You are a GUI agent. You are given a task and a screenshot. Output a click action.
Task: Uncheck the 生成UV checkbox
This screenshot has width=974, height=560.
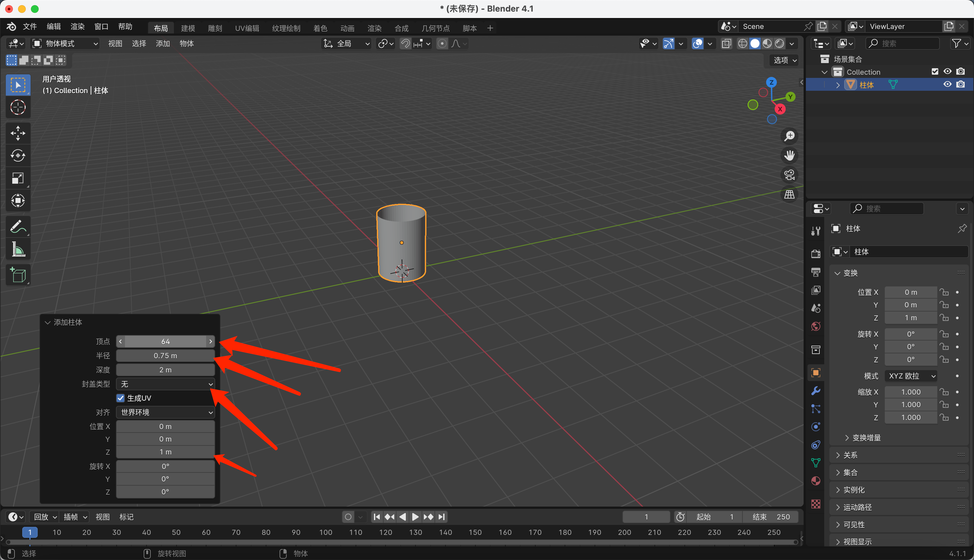(x=121, y=398)
